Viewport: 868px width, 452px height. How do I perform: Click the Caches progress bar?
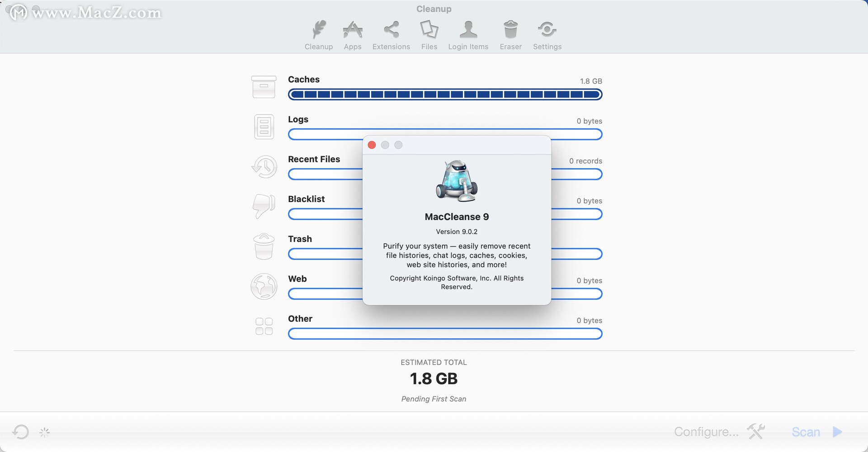tap(445, 94)
